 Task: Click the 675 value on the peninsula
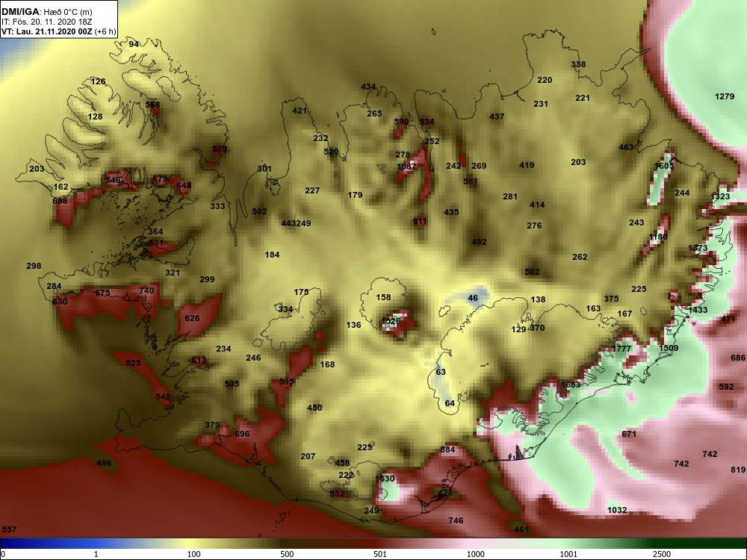pos(102,293)
